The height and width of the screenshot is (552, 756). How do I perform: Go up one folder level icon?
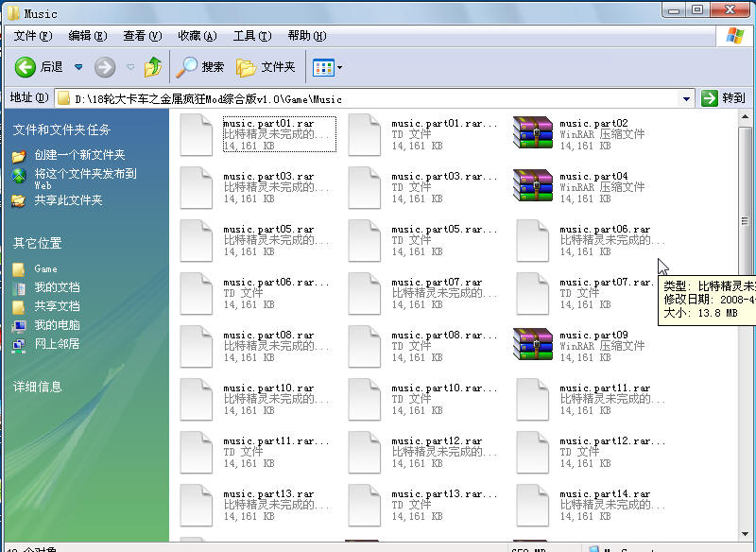(153, 67)
